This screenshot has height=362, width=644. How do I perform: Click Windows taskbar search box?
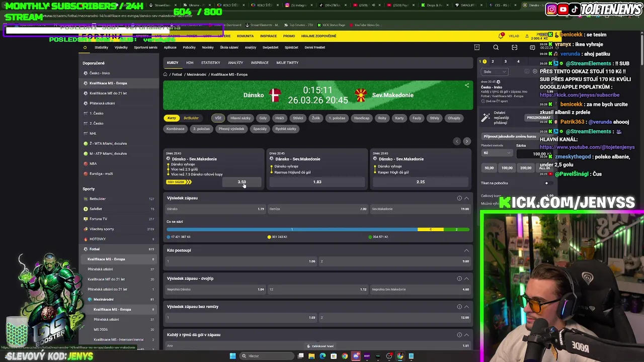pos(267,356)
